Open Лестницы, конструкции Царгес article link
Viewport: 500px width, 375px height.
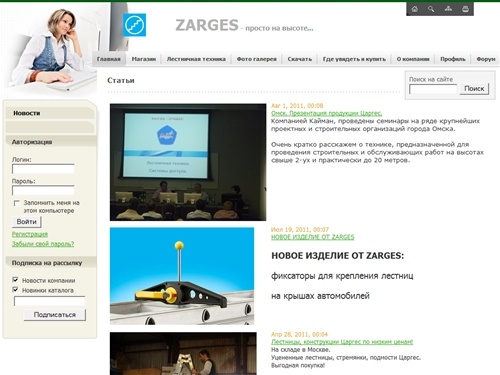point(342,342)
